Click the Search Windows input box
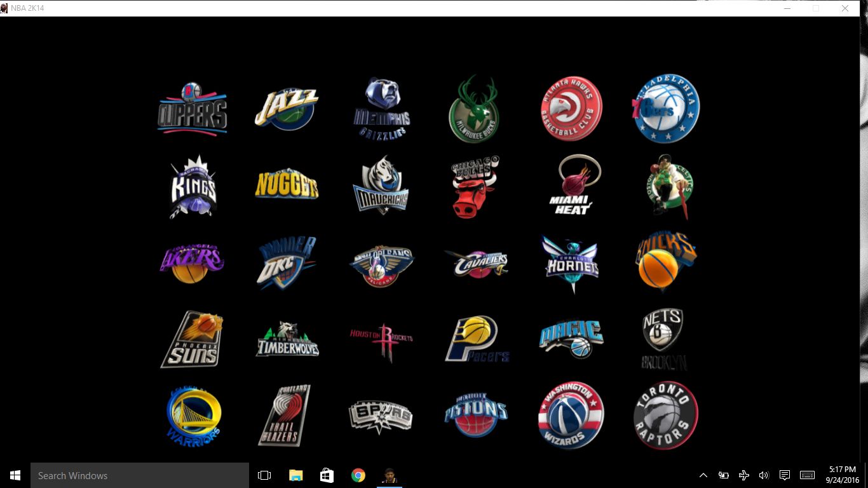 click(x=140, y=475)
